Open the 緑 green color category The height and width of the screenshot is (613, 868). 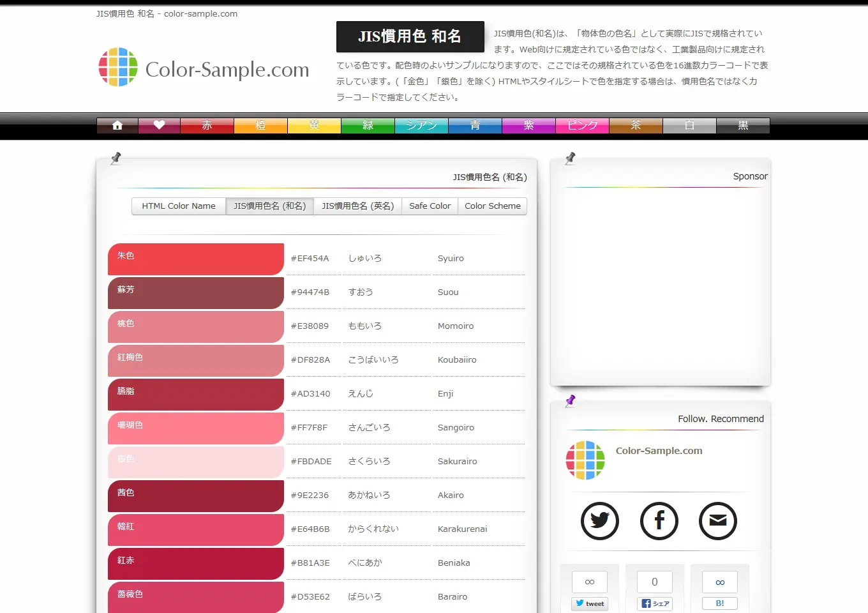tap(368, 125)
